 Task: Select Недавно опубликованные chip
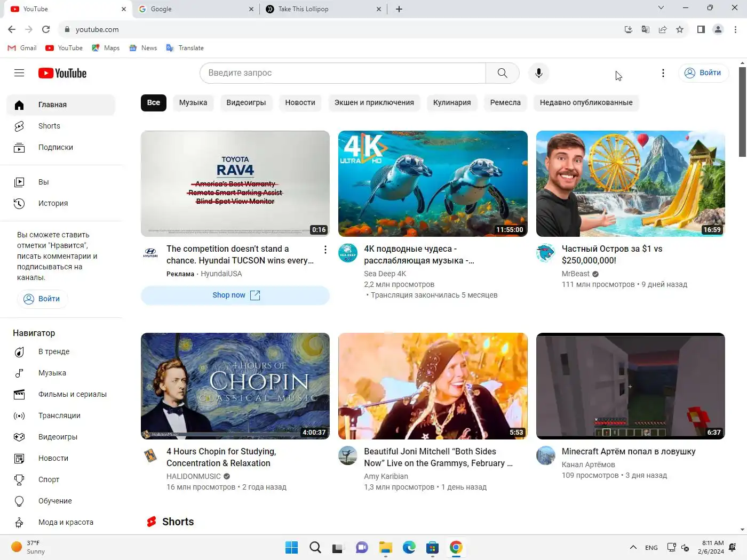tap(586, 102)
